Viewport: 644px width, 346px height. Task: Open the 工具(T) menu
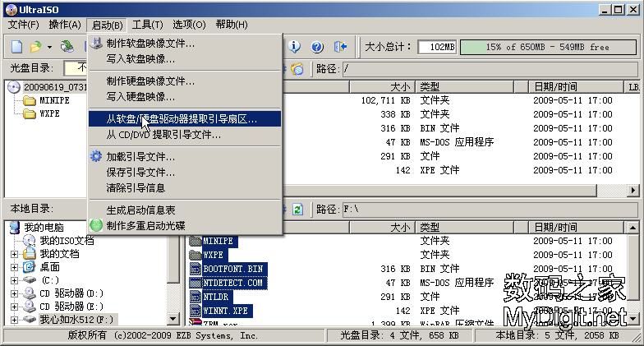[148, 25]
